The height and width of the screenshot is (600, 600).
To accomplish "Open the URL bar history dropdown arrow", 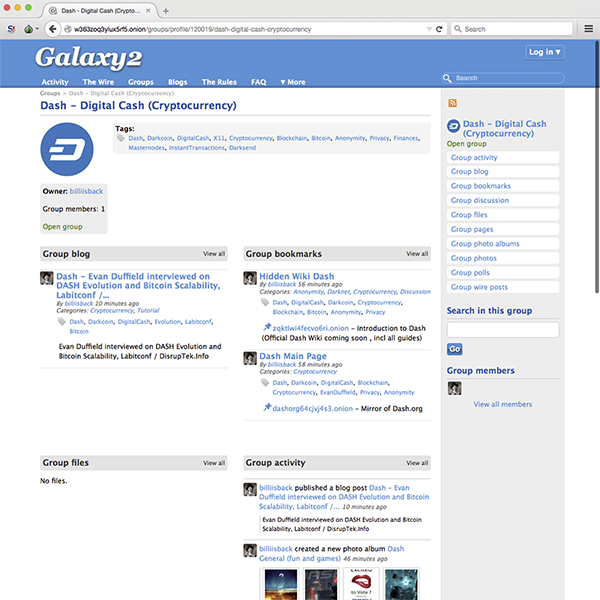I will 429,29.
